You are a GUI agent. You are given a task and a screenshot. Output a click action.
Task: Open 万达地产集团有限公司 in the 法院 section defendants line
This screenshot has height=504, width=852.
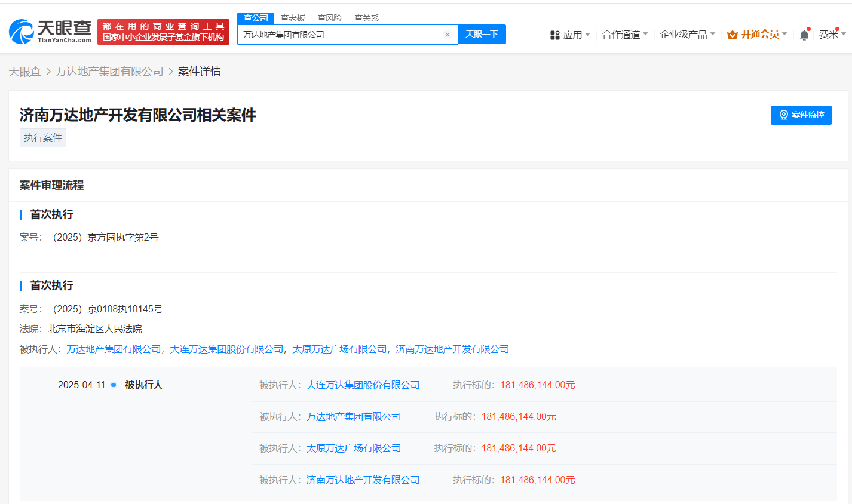click(x=114, y=349)
